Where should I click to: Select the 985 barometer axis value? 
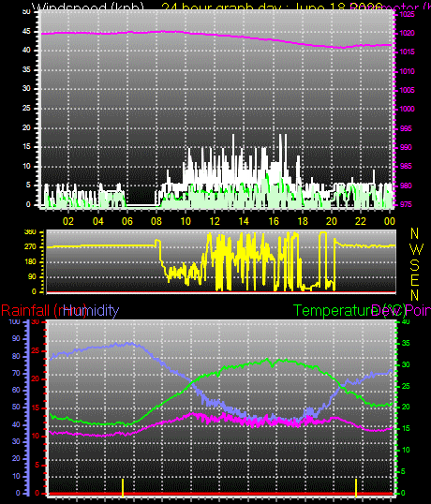(406, 166)
